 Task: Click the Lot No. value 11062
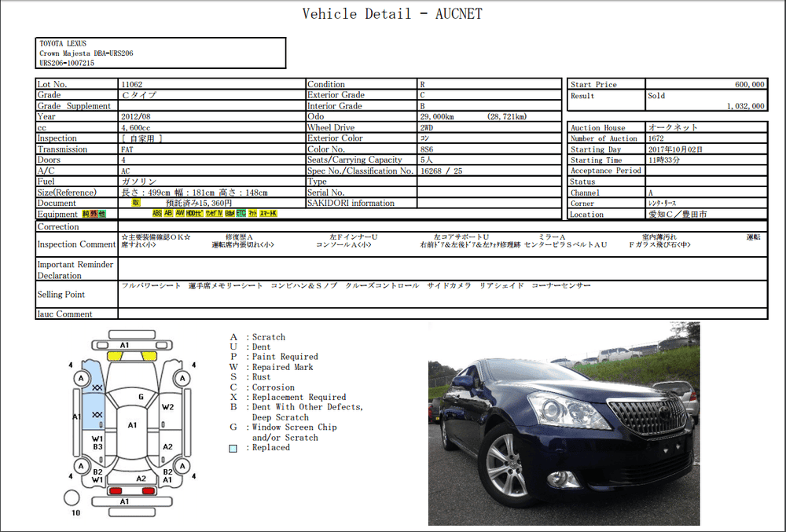click(x=132, y=84)
